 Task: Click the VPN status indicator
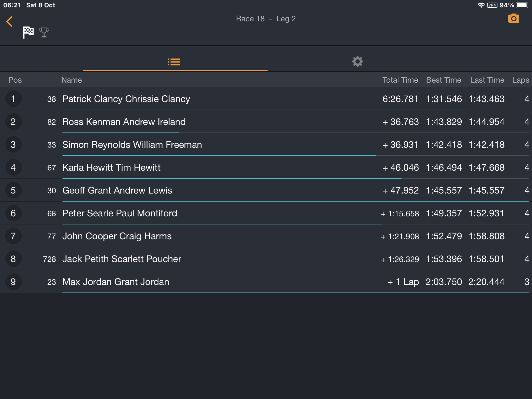coord(492,5)
